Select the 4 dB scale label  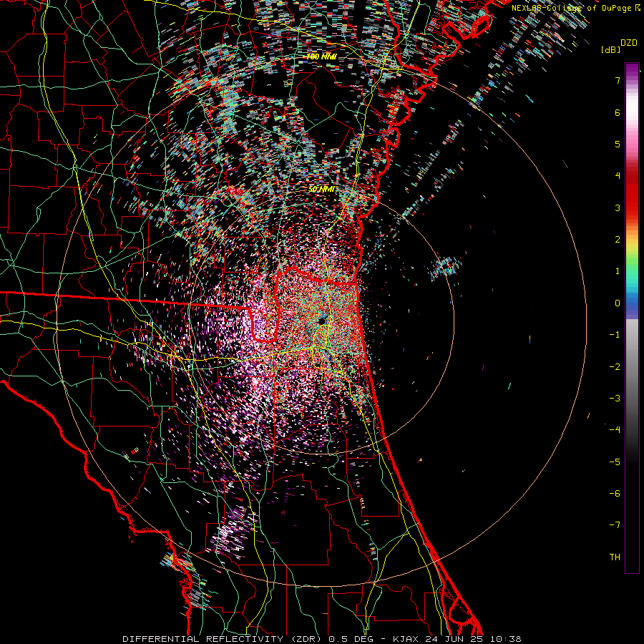tap(618, 176)
